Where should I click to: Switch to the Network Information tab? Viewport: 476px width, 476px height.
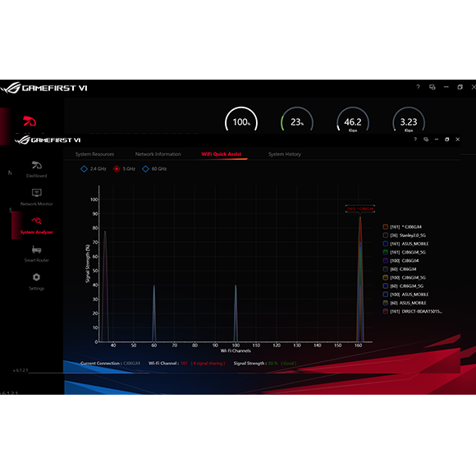coord(158,154)
